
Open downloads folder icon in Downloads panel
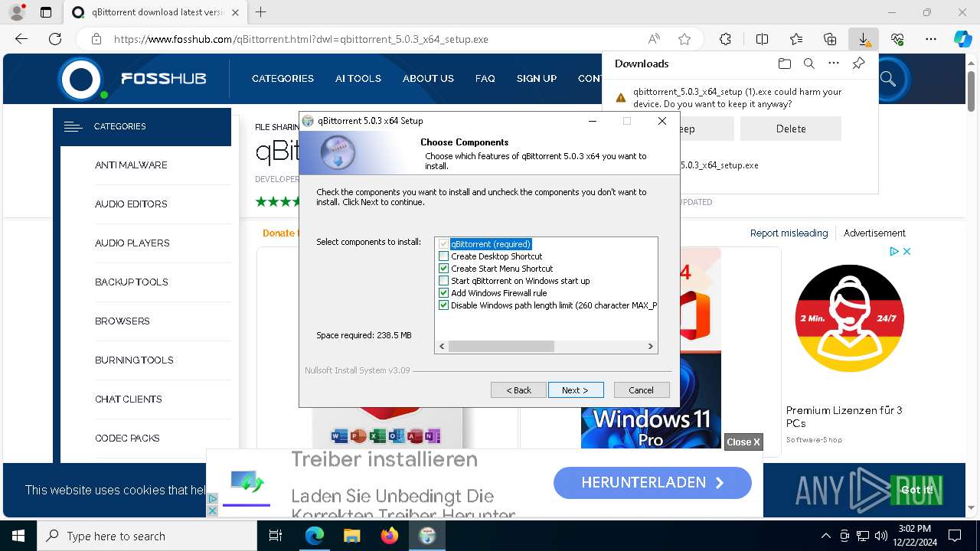pyautogui.click(x=784, y=64)
